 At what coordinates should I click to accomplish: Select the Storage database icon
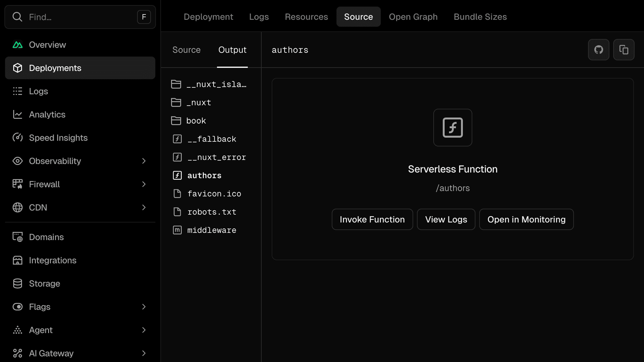pyautogui.click(x=18, y=283)
